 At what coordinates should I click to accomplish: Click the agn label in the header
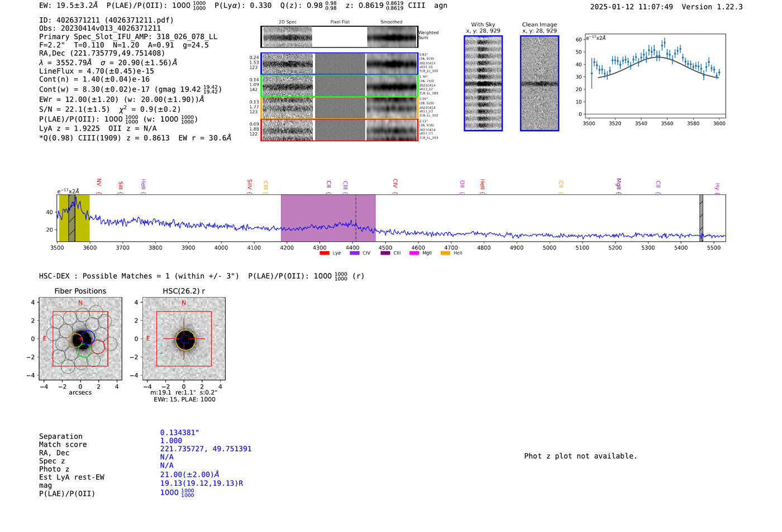[x=441, y=5]
